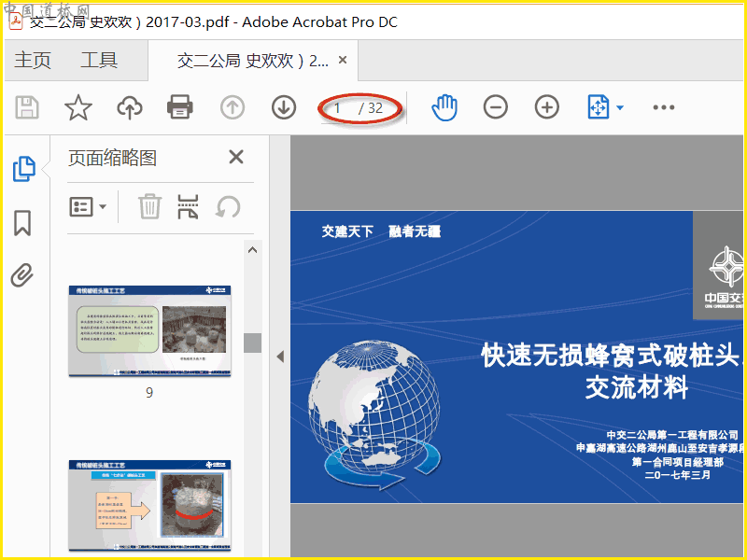
Task: Click the Save file icon
Action: (x=27, y=107)
